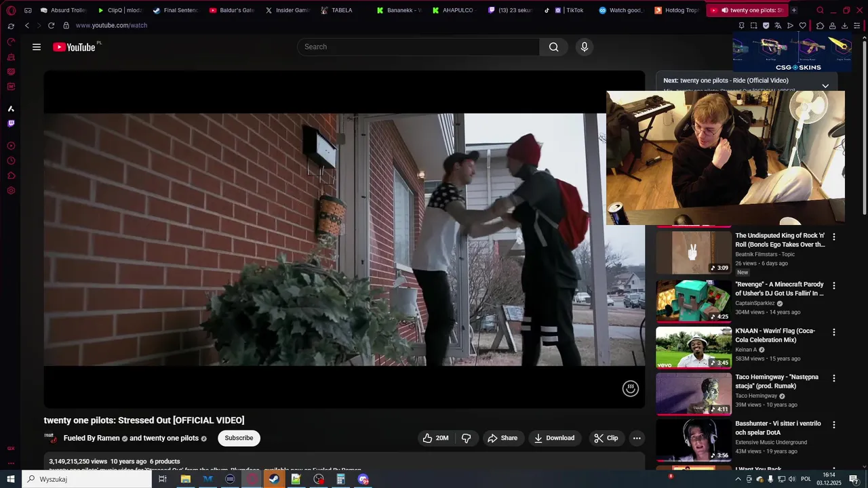The image size is (868, 488).
Task: Open File Explorer from the taskbar
Action: pos(185,479)
